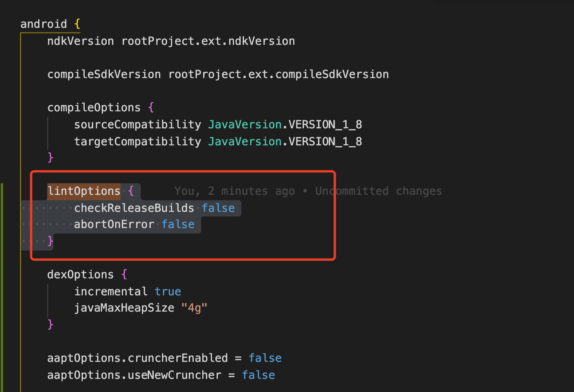Click 'checkReleaseBuilds' property

pyautogui.click(x=134, y=208)
